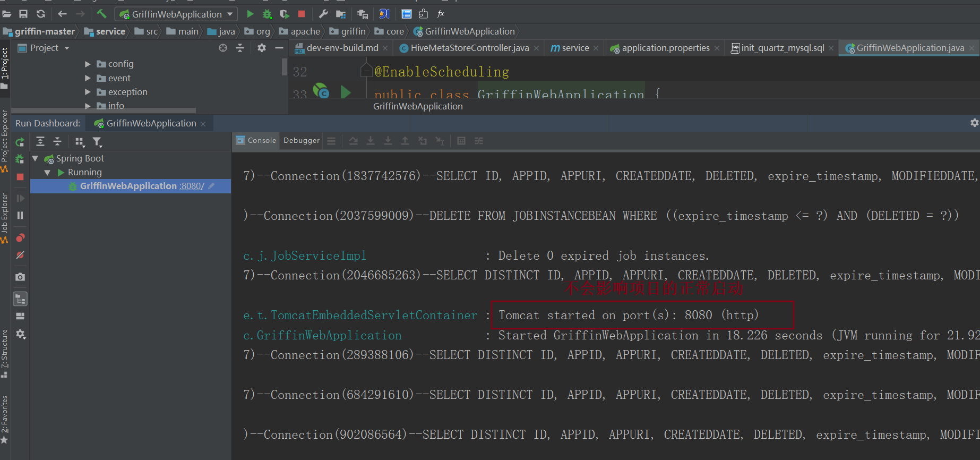Image resolution: width=980 pixels, height=460 pixels.
Task: Rerun in debug mode in the Run Dashboard
Action: pos(20,159)
